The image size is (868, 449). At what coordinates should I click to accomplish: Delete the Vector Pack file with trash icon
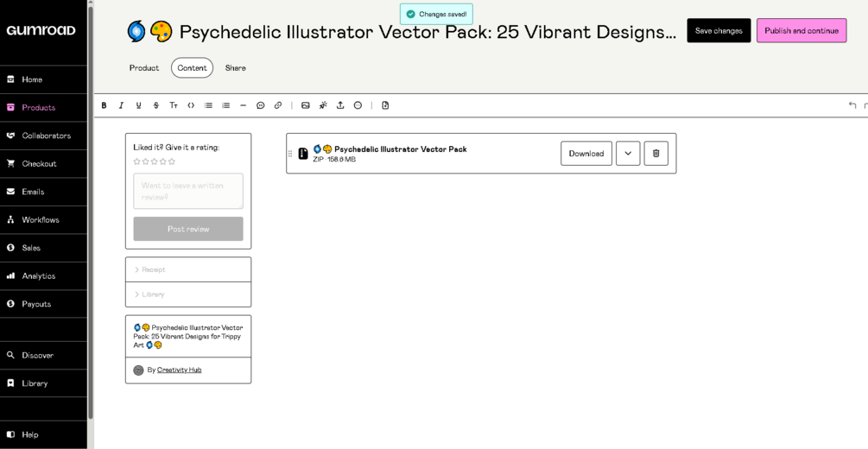[x=656, y=154]
